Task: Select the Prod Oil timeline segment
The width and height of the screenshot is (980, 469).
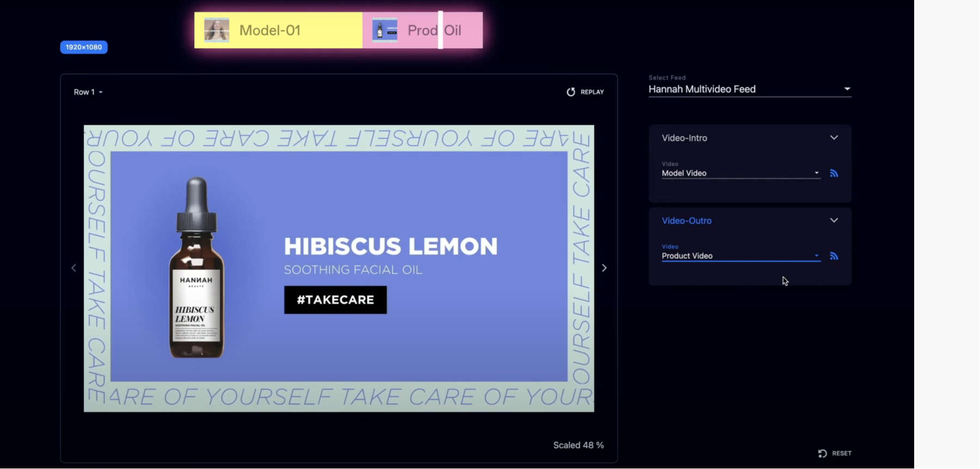Action: (422, 30)
